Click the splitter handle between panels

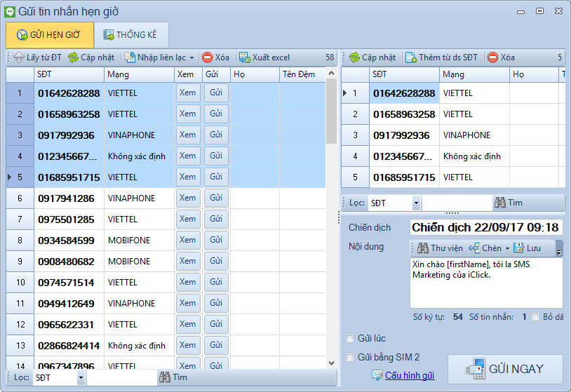pos(339,217)
